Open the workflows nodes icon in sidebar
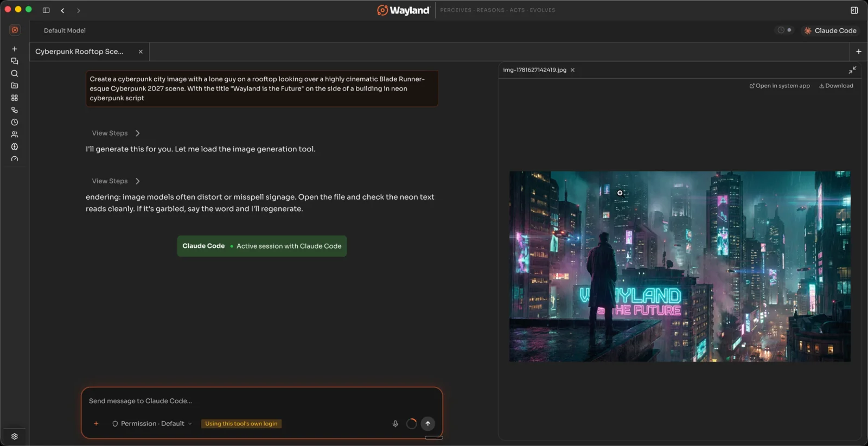This screenshot has width=868, height=446. [x=15, y=110]
